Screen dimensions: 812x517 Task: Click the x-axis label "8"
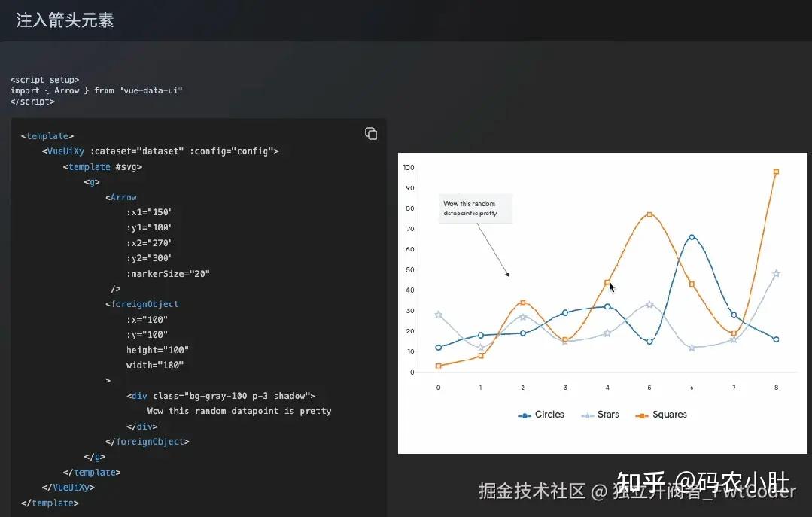(x=776, y=388)
